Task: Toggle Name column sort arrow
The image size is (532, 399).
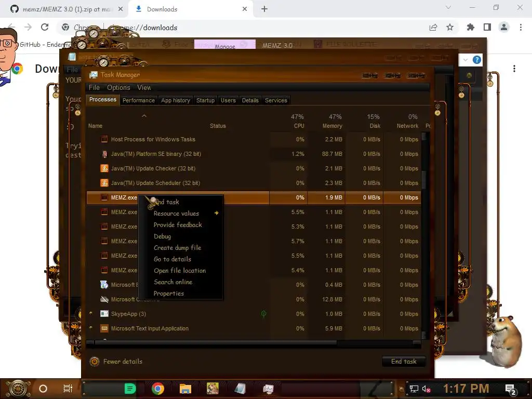Action: click(144, 116)
